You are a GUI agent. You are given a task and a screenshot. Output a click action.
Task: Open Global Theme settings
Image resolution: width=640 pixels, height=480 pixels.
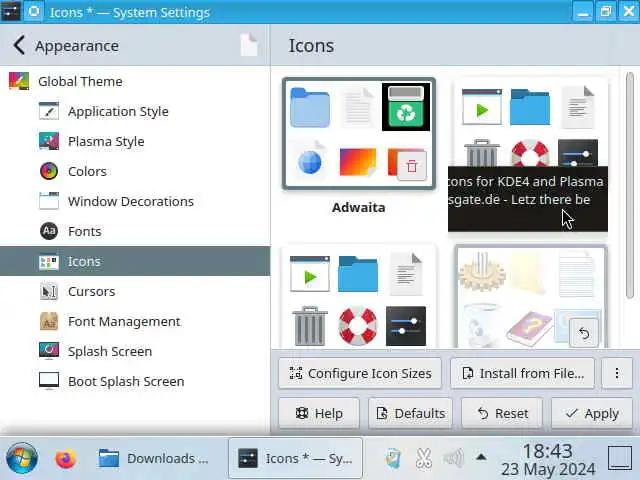135,81
